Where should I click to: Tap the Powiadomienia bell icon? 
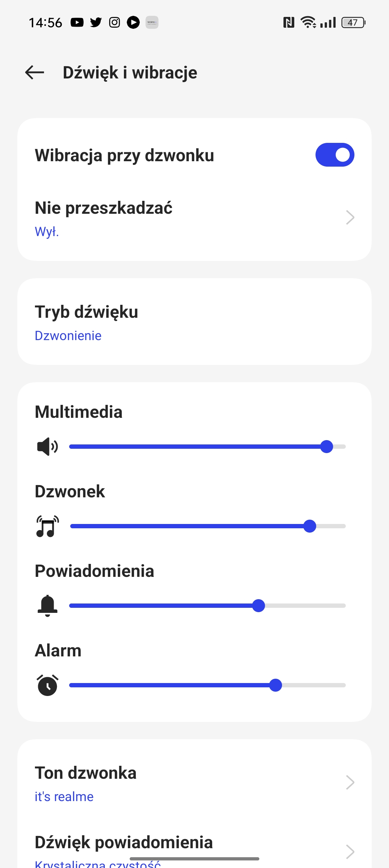[x=47, y=606]
